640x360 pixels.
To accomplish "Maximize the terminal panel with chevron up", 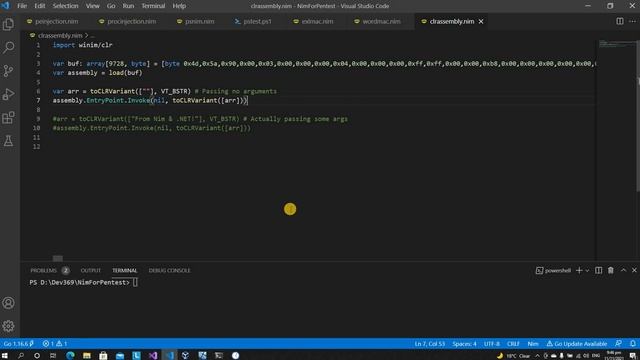I will tap(623, 270).
